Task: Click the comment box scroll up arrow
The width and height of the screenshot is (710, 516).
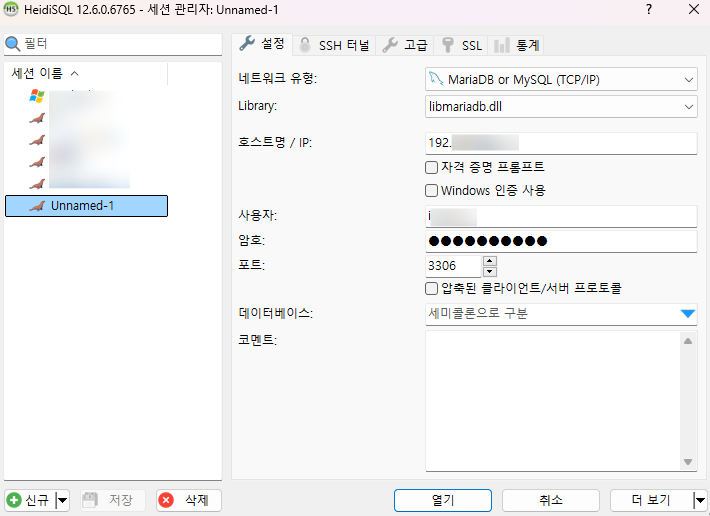Action: [688, 341]
